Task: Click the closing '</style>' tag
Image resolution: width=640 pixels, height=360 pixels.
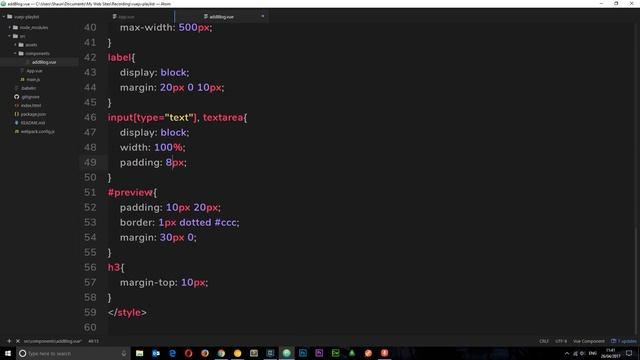Action: tap(127, 312)
